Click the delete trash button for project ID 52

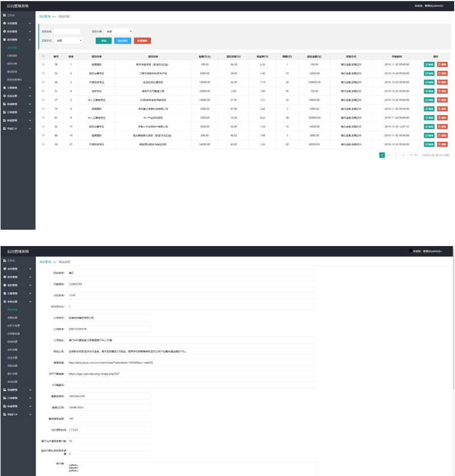[442, 73]
